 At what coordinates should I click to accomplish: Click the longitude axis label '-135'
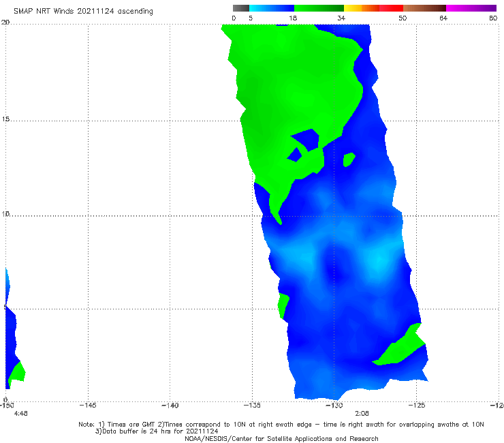click(252, 406)
